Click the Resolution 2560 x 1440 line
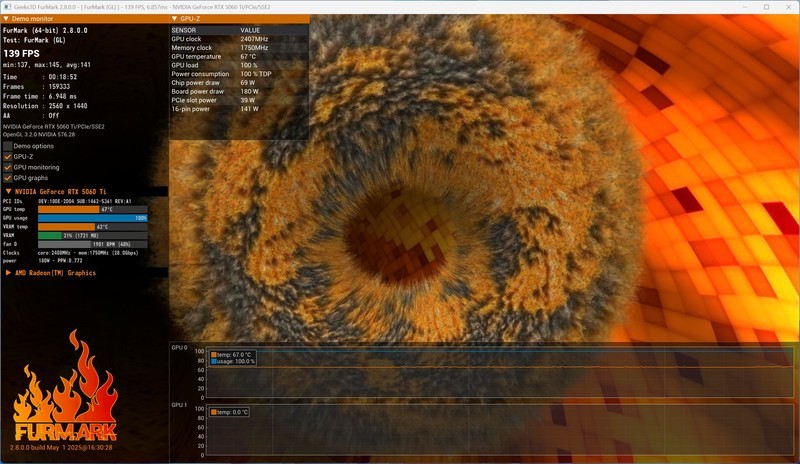 tap(45, 106)
